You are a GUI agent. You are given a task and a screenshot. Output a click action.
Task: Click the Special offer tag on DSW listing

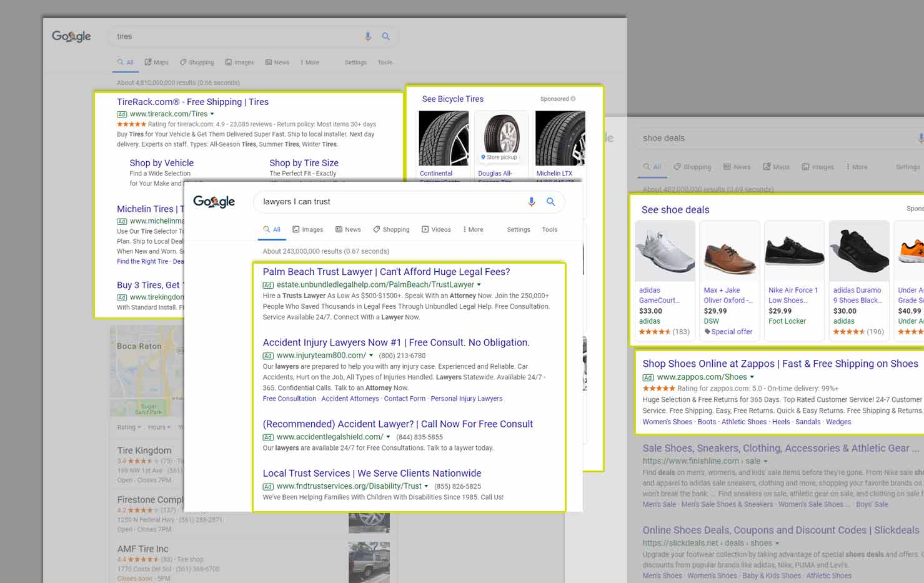tap(728, 332)
